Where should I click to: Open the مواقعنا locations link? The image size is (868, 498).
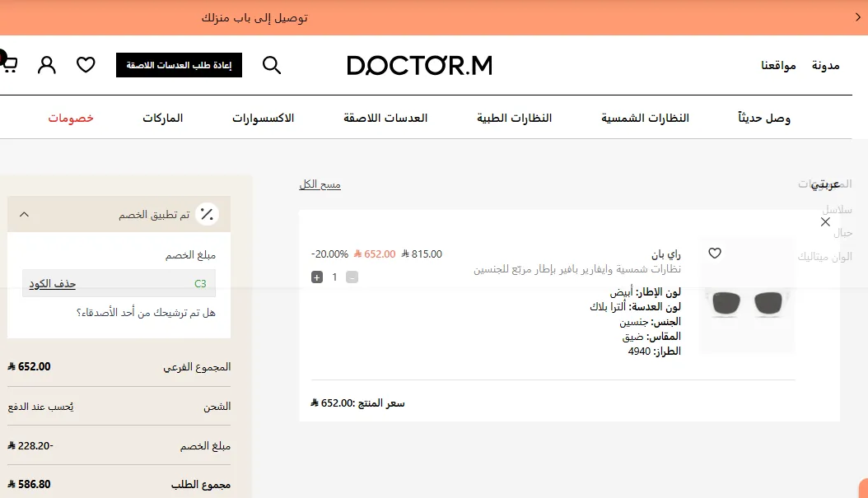(778, 65)
